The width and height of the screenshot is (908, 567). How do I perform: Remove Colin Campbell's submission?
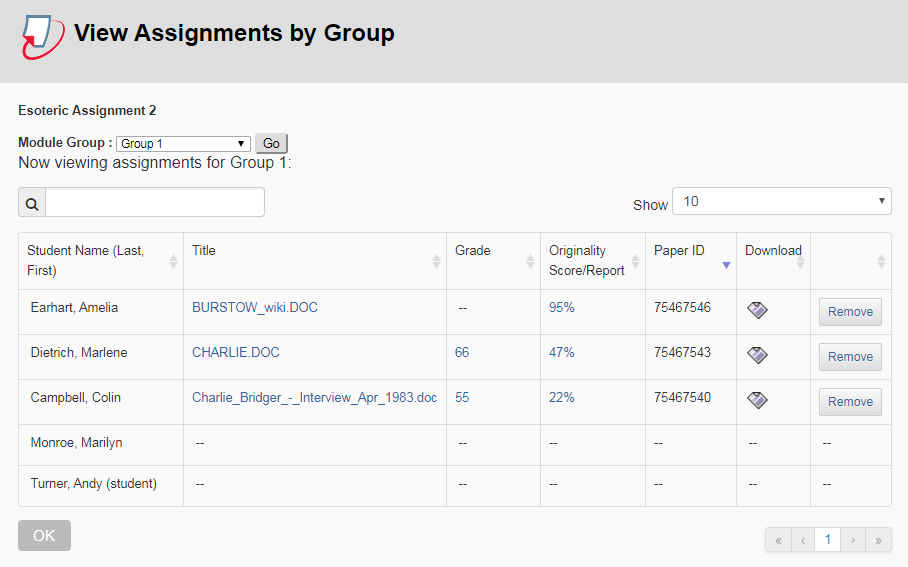[850, 402]
